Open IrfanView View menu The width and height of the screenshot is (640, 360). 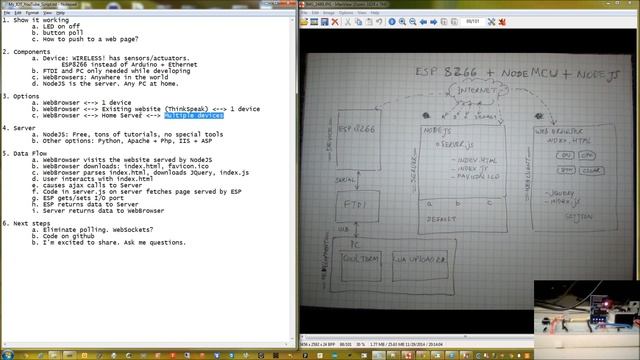tap(362, 13)
